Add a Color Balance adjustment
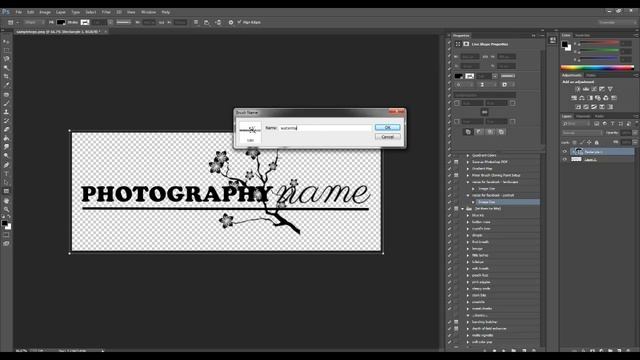The height and width of the screenshot is (360, 640). 582,98
